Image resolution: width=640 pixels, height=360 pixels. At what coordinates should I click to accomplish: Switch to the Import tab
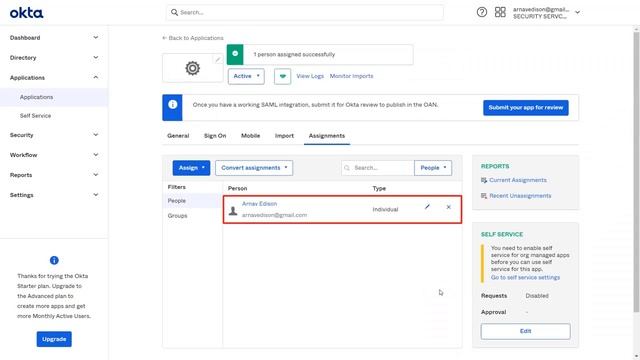(284, 136)
